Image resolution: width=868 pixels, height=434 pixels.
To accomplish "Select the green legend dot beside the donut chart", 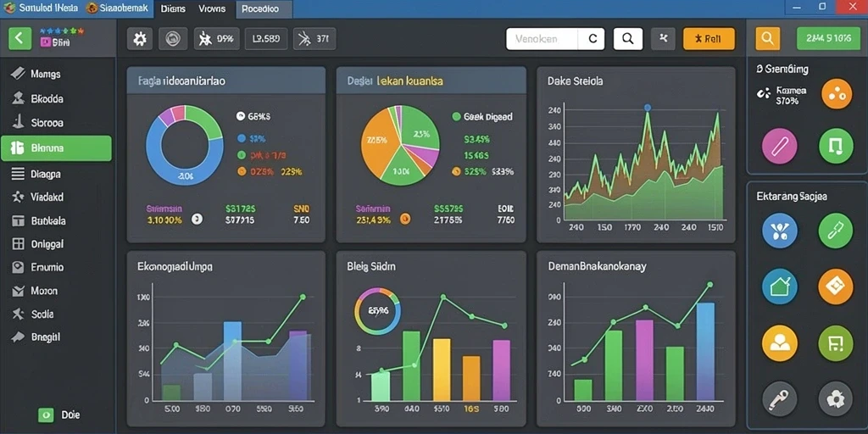I will click(x=241, y=155).
